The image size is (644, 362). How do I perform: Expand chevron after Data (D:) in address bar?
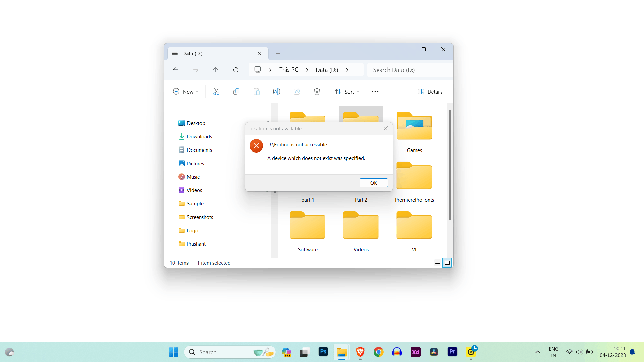347,70
